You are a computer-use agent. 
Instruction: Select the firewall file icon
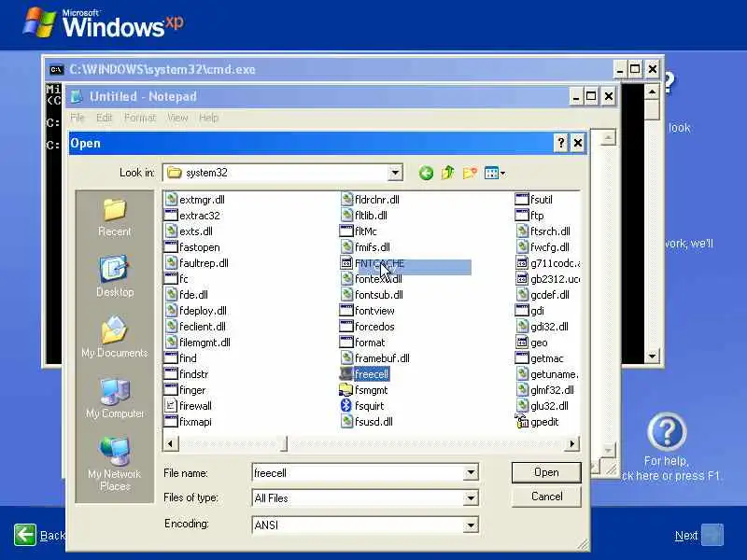point(171,406)
